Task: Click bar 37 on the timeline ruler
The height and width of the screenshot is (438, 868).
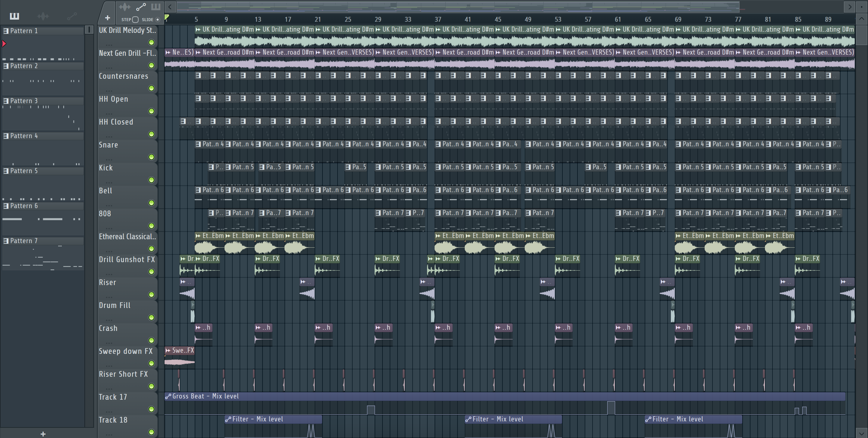Action: pyautogui.click(x=438, y=20)
